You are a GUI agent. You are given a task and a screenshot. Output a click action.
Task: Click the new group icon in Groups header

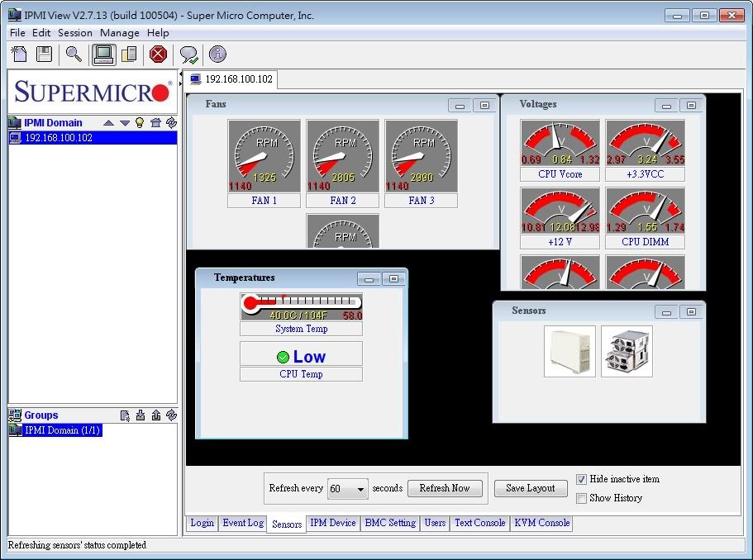(125, 415)
